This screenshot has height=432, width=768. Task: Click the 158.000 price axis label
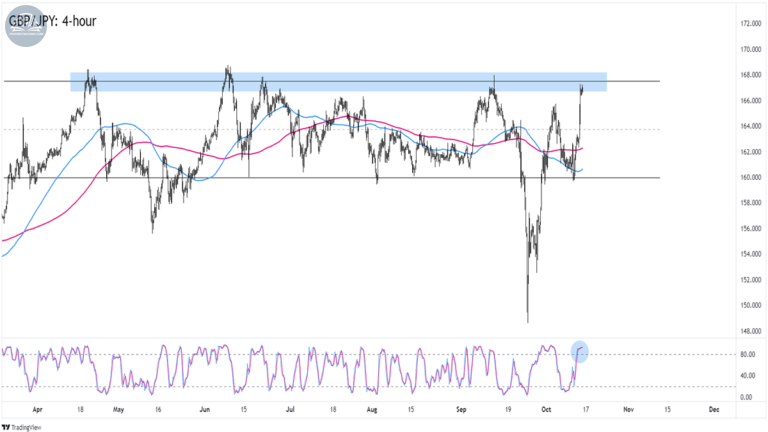pyautogui.click(x=751, y=203)
